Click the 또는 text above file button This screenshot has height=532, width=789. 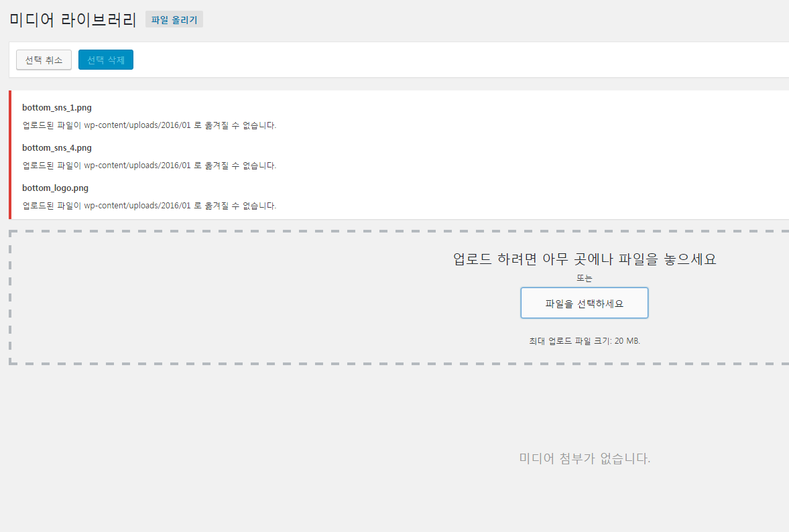tap(585, 278)
